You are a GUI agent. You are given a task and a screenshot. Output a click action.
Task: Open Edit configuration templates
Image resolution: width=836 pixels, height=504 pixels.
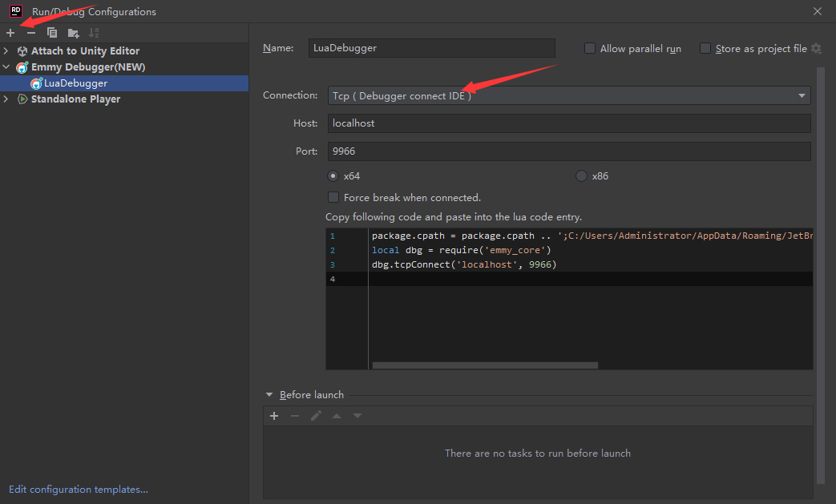click(78, 489)
